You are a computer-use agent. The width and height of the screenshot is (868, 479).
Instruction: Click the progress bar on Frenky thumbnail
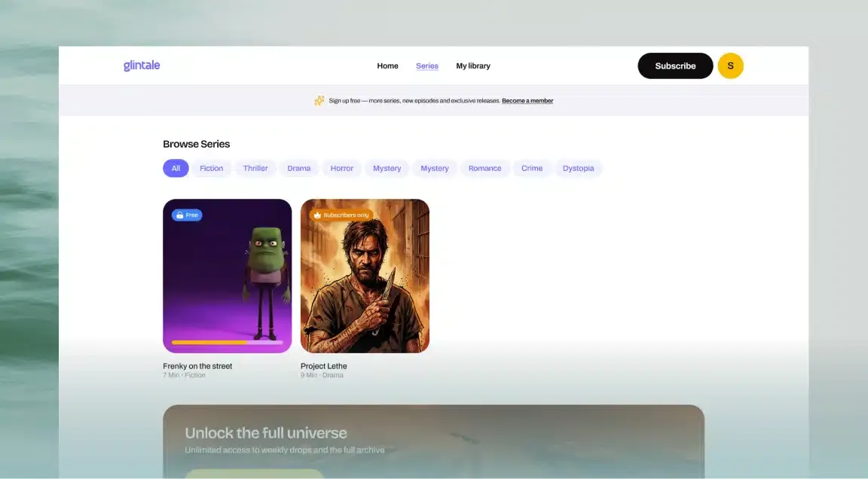(228, 343)
